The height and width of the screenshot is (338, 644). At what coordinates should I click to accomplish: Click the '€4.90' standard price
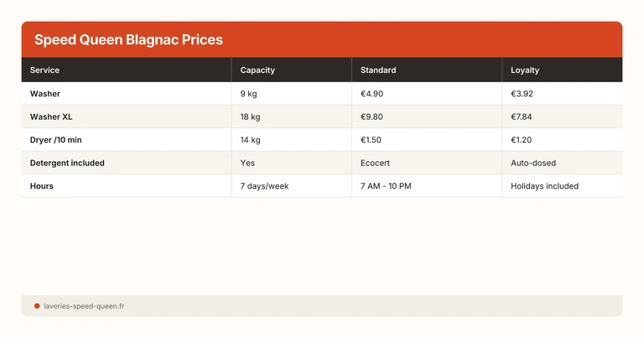[x=371, y=94]
